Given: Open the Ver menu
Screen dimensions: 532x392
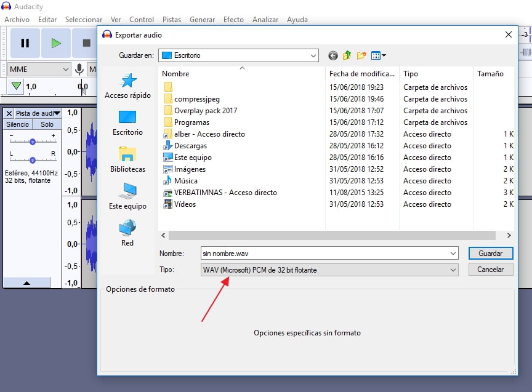Looking at the screenshot, I should point(116,20).
